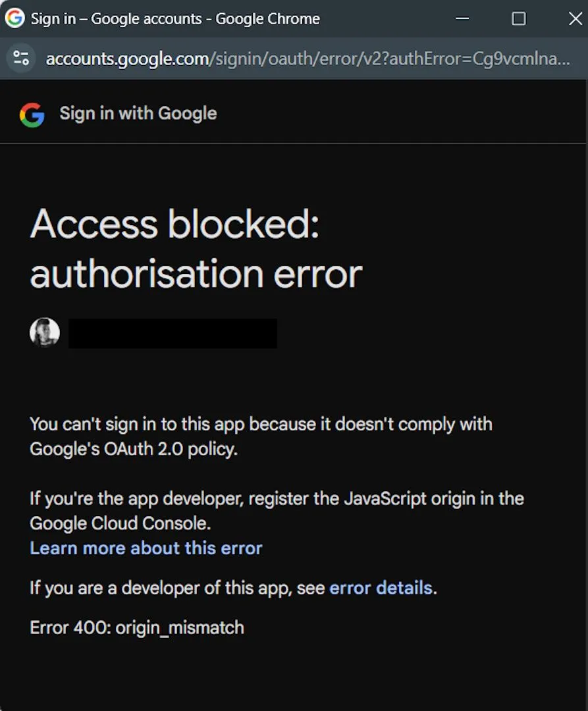Maximize the Google sign-in window

coord(519,18)
